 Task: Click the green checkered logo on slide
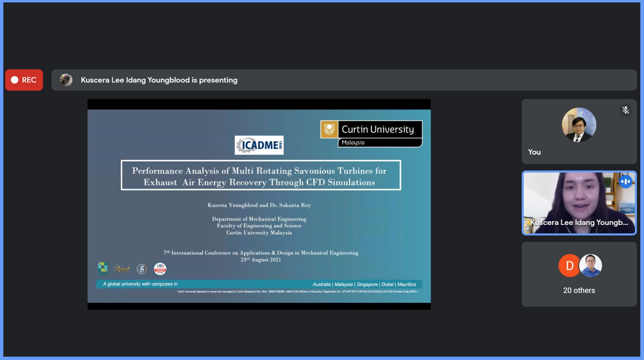(x=103, y=268)
